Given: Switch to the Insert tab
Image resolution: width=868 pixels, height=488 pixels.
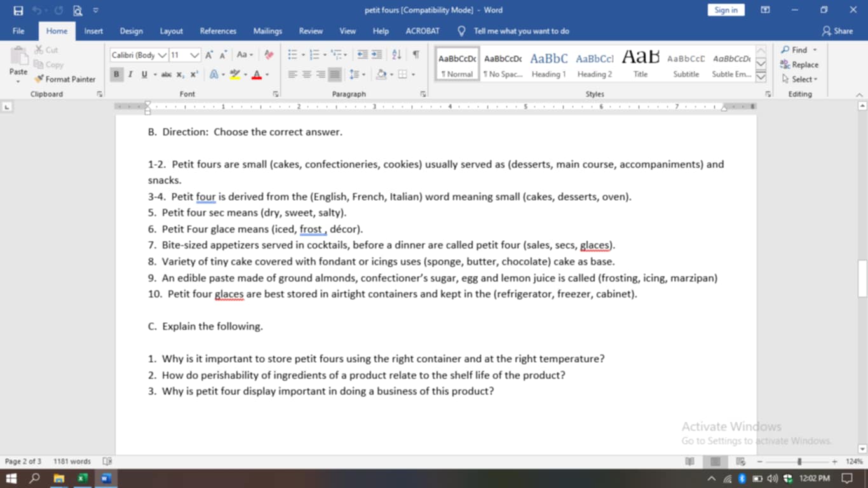Looking at the screenshot, I should point(93,31).
